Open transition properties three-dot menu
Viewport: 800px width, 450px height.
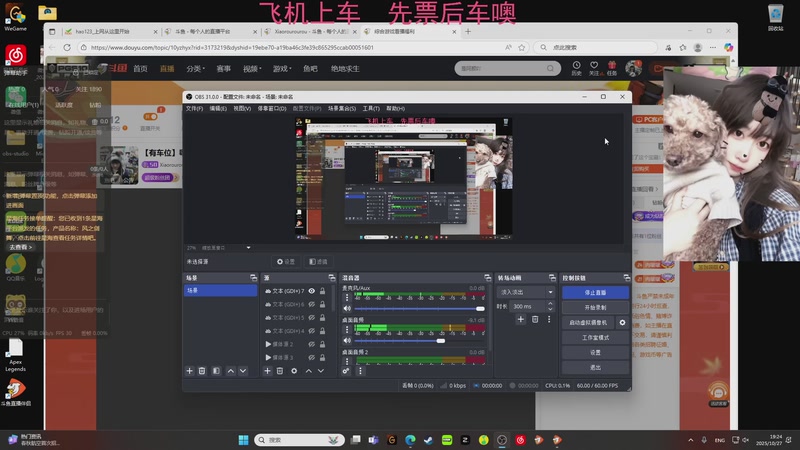pos(549,319)
